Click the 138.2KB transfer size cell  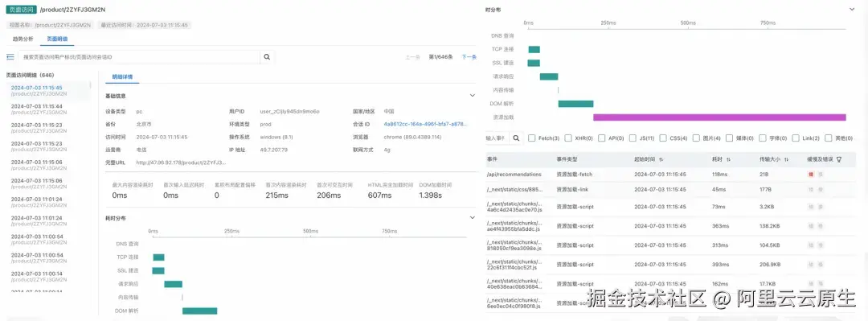[769, 225]
